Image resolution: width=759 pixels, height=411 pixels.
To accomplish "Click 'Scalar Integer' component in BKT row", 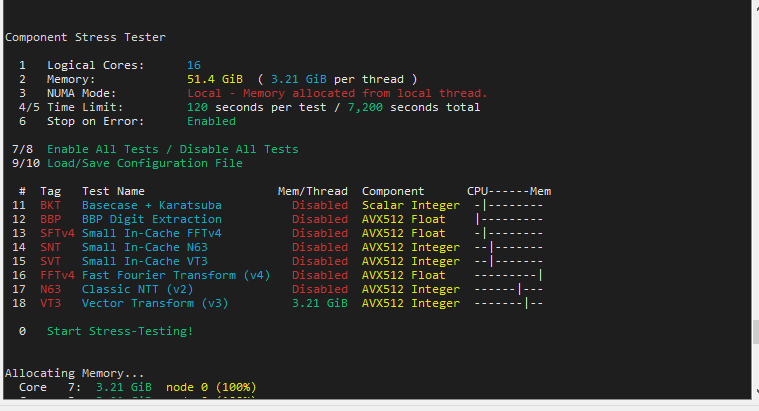I will click(410, 206).
